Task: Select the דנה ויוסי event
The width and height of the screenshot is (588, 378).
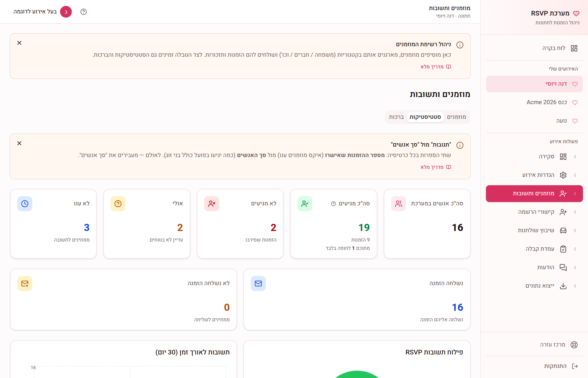Action: point(534,84)
